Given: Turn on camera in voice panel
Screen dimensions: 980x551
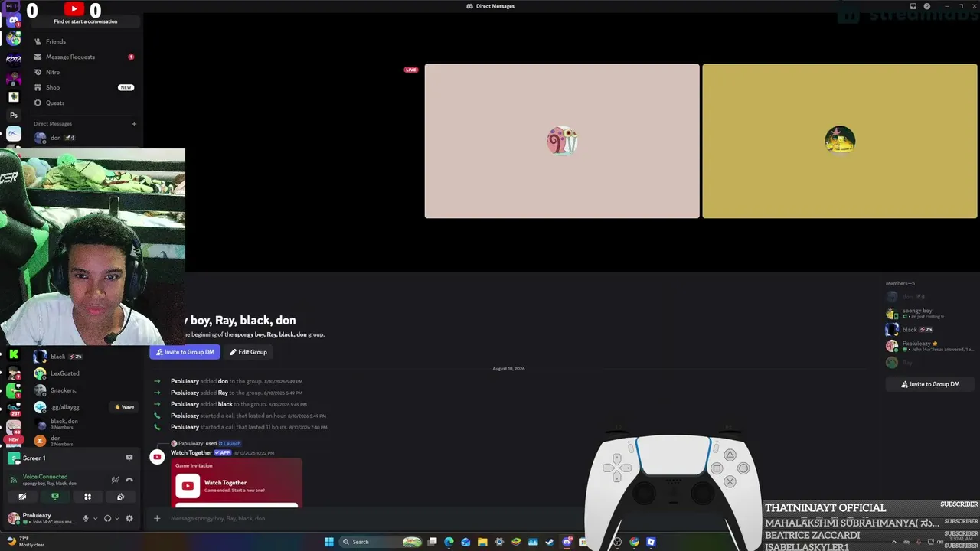Looking at the screenshot, I should pos(22,497).
